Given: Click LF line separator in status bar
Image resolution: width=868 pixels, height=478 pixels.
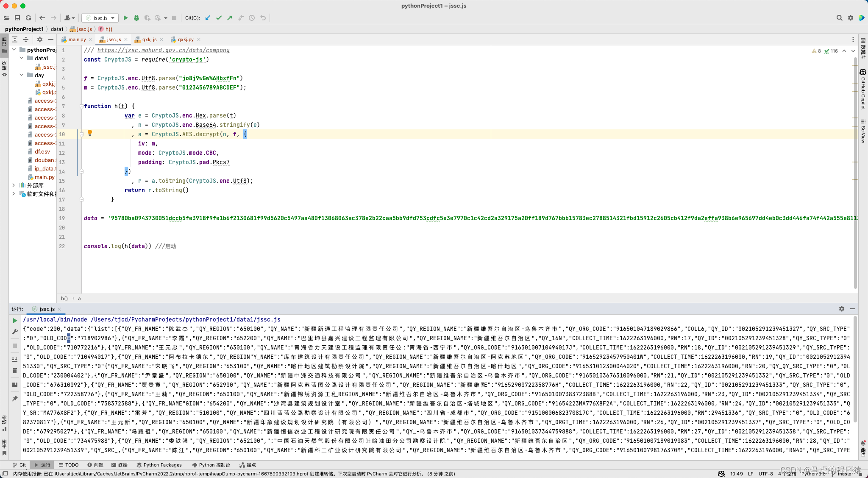Looking at the screenshot, I should [751, 474].
